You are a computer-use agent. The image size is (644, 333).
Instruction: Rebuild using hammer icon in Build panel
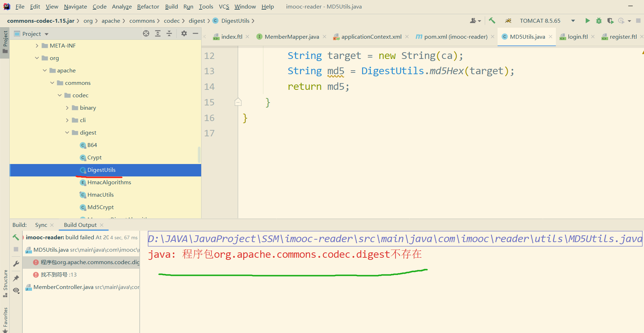point(16,237)
